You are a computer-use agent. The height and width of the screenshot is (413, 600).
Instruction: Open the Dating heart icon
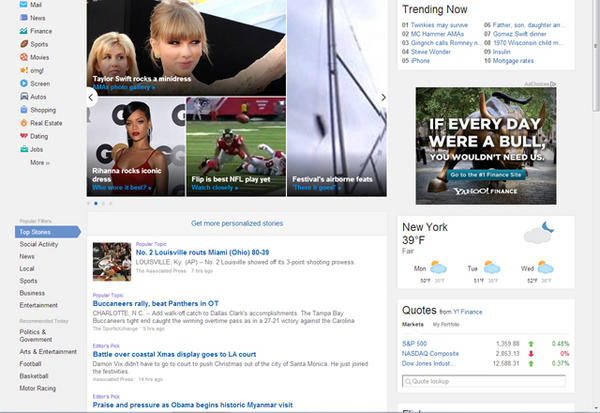24,136
